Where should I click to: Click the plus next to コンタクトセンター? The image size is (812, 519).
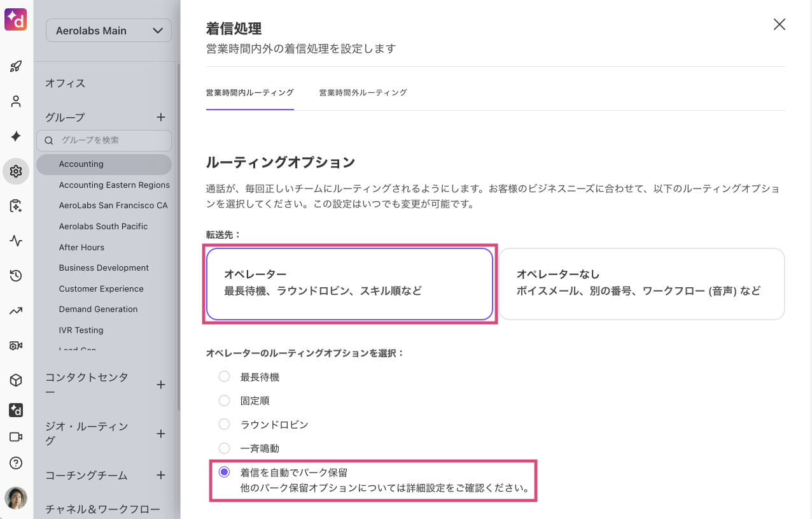[161, 385]
